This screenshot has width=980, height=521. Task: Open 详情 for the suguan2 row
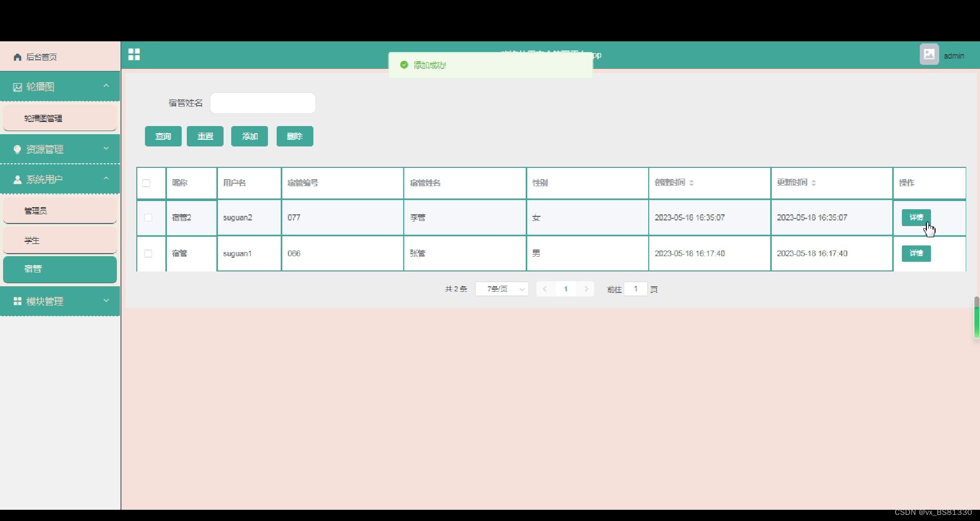click(x=916, y=217)
